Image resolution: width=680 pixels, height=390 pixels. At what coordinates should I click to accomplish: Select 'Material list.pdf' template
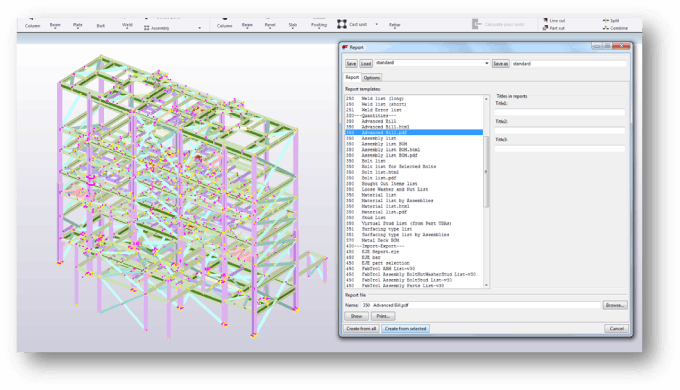(414, 212)
